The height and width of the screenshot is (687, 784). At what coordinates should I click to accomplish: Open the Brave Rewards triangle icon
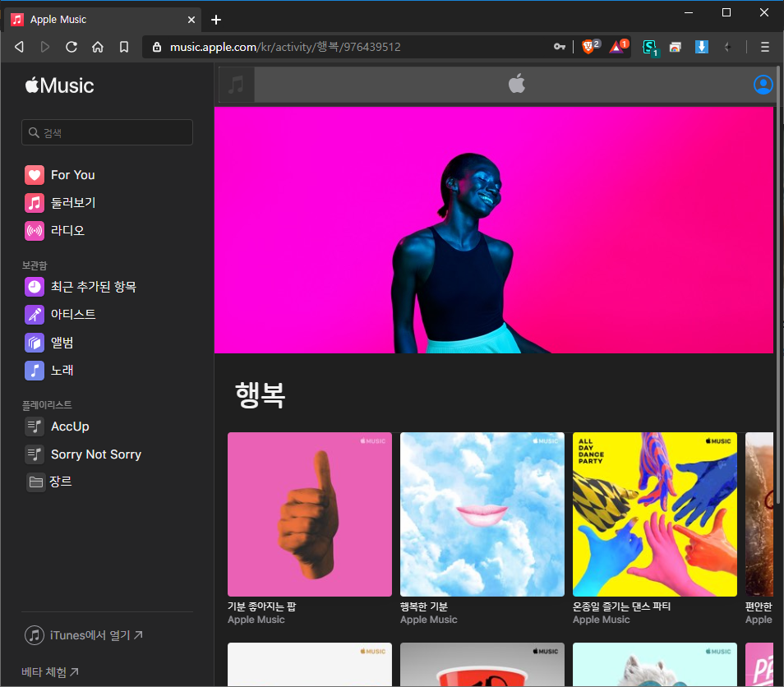(618, 47)
